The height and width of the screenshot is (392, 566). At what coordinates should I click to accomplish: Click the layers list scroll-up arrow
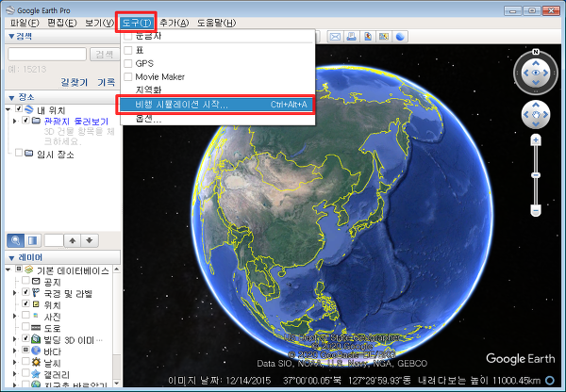[x=116, y=269]
